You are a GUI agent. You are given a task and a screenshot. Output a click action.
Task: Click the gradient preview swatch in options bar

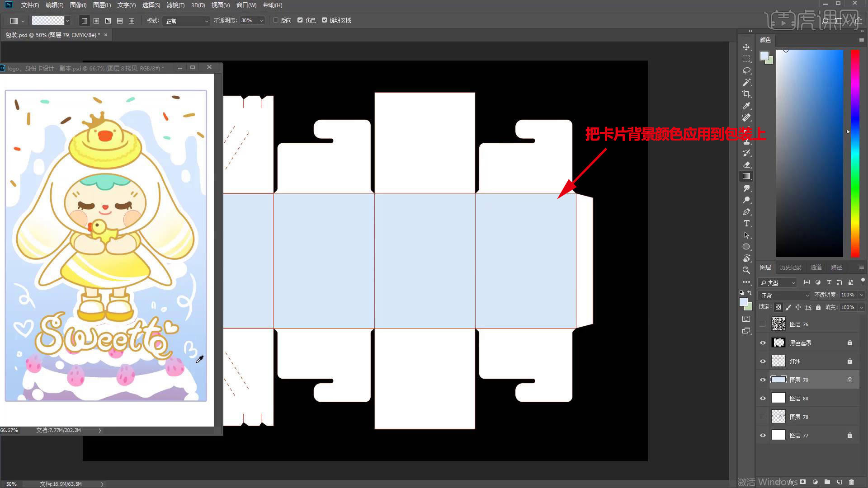48,21
